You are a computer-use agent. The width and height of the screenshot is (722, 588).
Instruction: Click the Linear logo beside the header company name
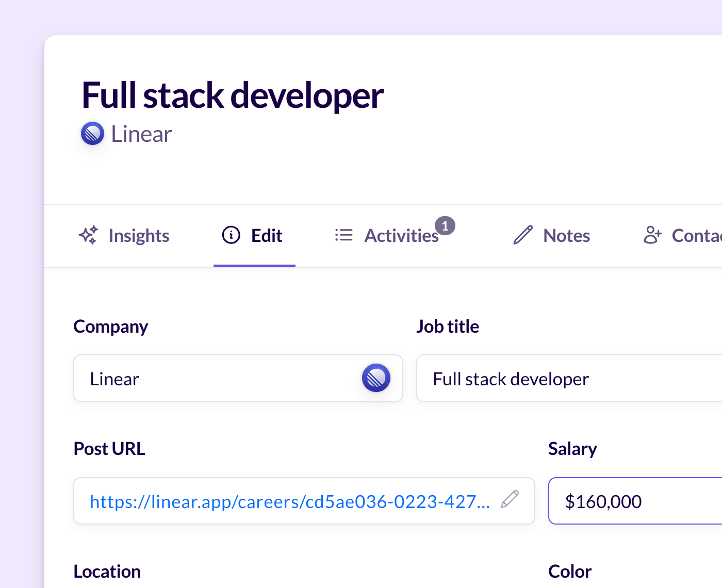click(93, 134)
